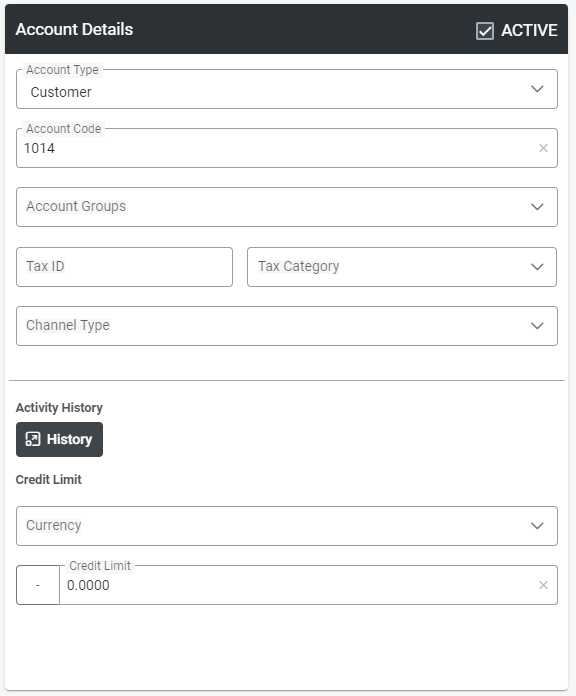The image size is (576, 696).
Task: Click into the Account Code field containing 1014
Action: [x=287, y=148]
